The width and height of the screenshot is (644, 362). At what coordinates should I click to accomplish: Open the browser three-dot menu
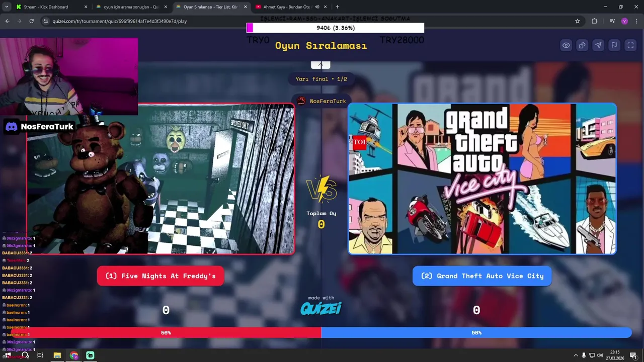(636, 21)
